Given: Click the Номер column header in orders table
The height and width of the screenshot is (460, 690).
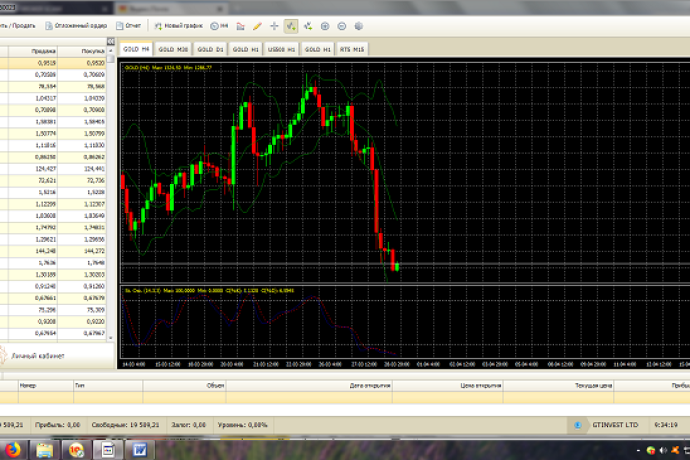Looking at the screenshot, I should coord(46,386).
